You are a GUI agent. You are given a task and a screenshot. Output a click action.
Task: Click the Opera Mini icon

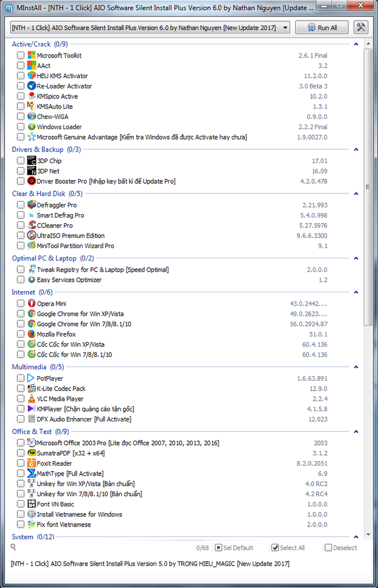pyautogui.click(x=32, y=303)
